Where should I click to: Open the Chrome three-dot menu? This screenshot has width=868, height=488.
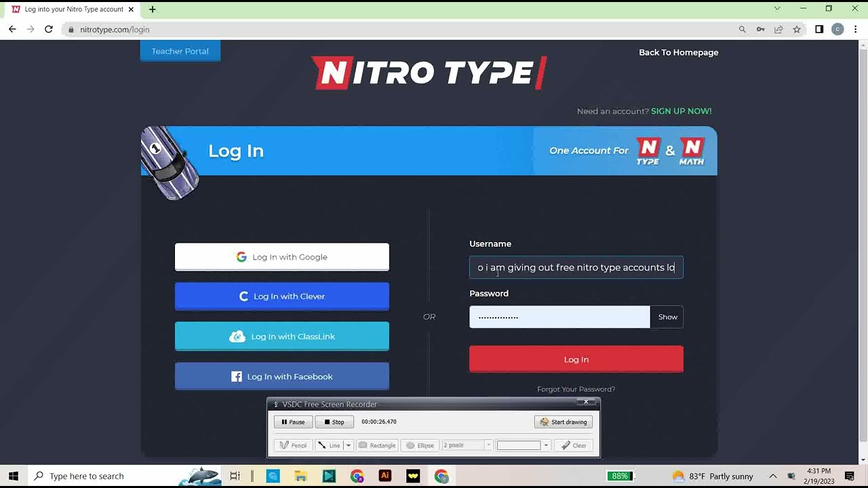pyautogui.click(x=856, y=29)
